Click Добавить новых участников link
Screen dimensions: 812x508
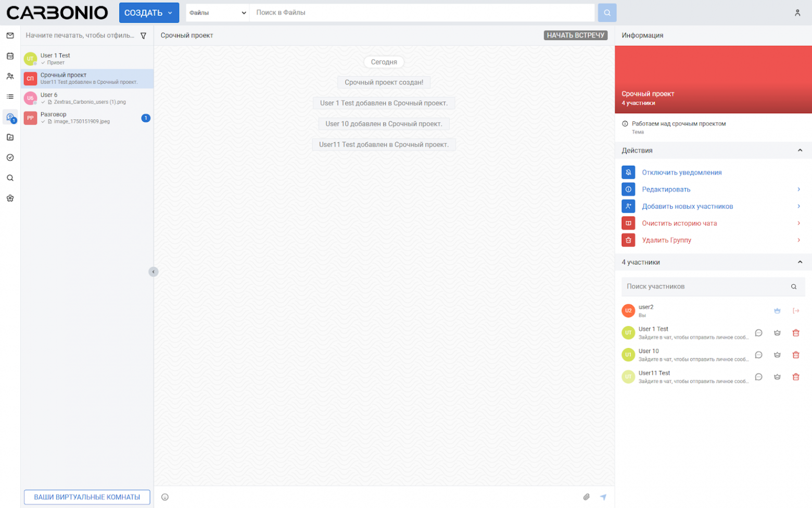pos(687,206)
